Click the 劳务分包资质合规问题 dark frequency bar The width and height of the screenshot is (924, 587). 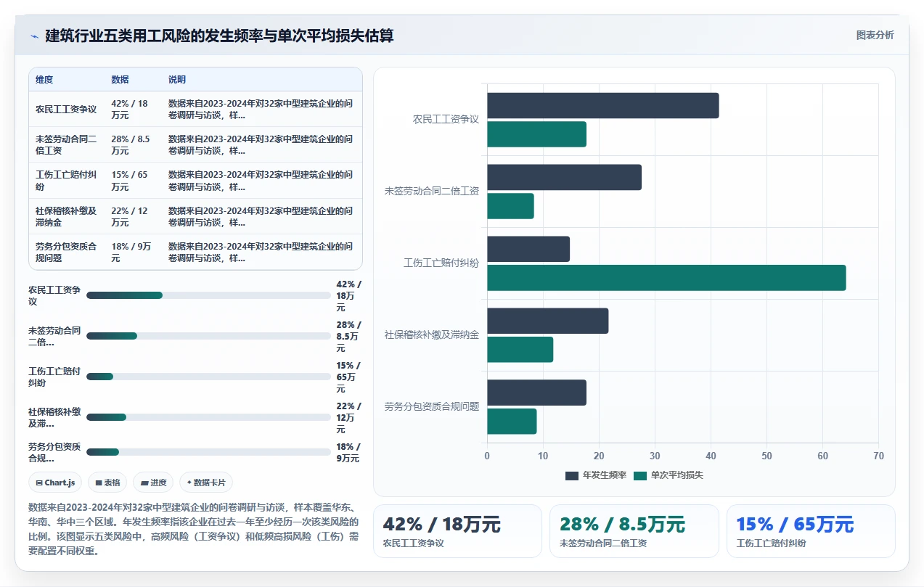[x=536, y=393]
